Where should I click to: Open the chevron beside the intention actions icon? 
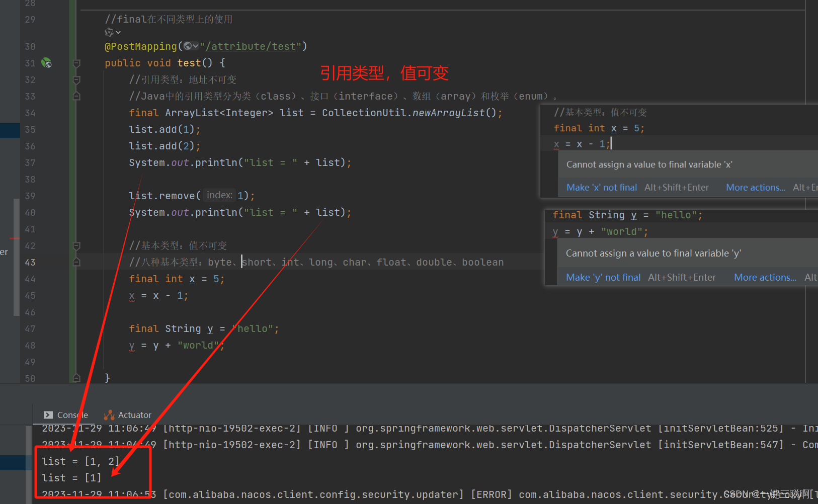coord(118,32)
